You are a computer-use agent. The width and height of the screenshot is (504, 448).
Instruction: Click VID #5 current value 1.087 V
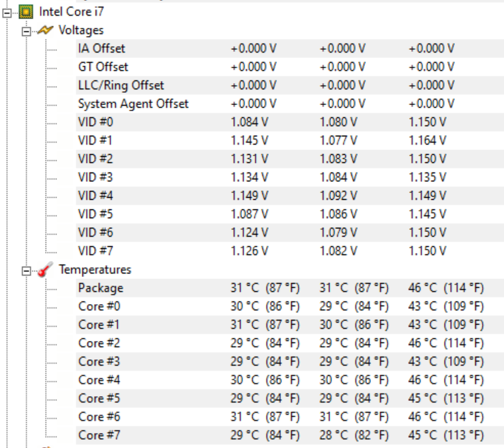(x=250, y=214)
